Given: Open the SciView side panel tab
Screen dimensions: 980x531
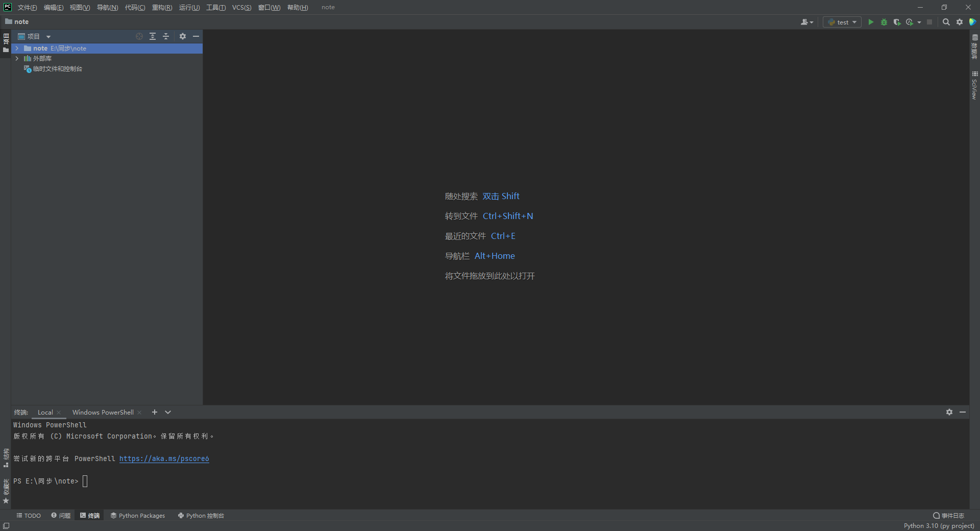Looking at the screenshot, I should click(974, 85).
